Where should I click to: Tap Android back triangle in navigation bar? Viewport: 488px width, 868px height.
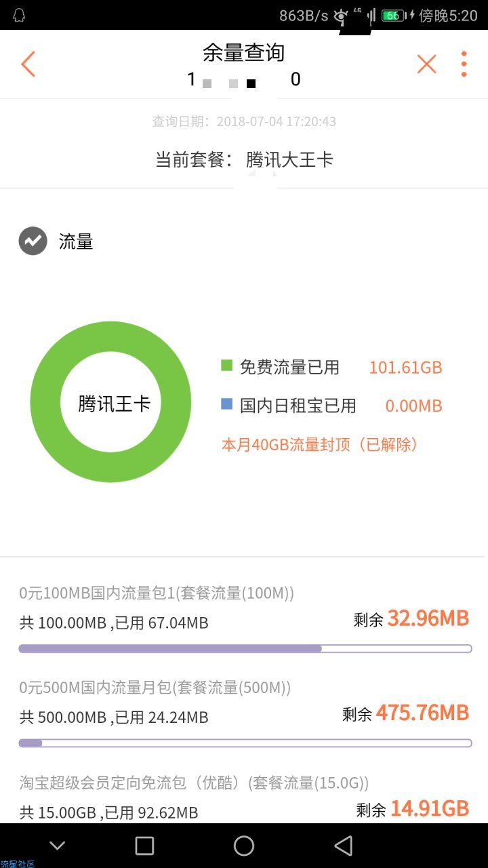click(x=344, y=845)
